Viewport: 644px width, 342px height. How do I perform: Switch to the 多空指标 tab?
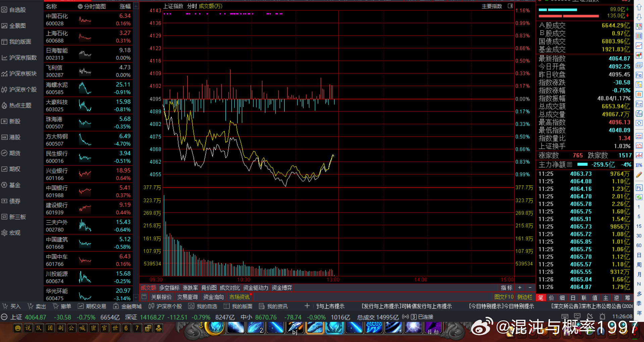tap(169, 288)
